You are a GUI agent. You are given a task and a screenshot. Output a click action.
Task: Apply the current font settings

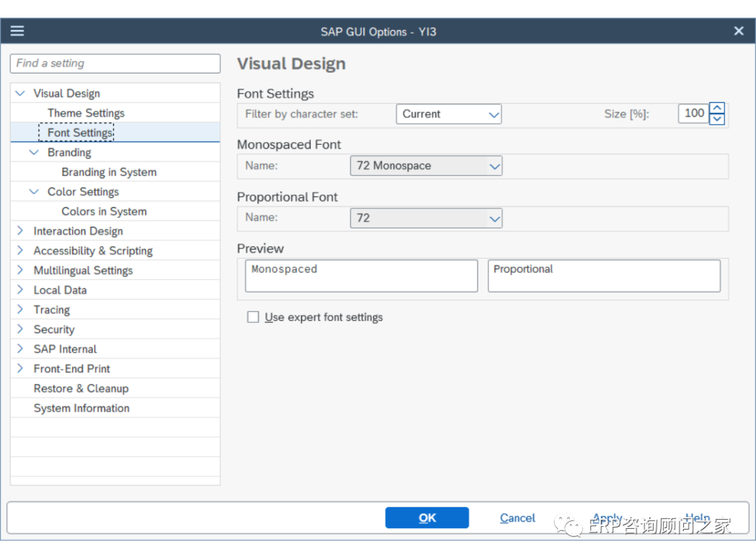[x=606, y=518]
